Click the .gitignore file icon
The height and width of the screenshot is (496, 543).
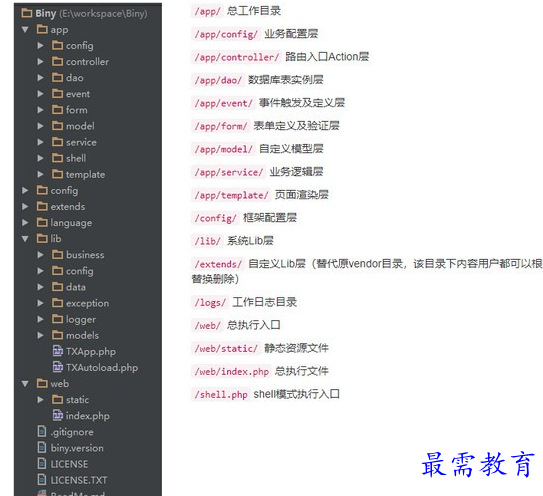[42, 431]
